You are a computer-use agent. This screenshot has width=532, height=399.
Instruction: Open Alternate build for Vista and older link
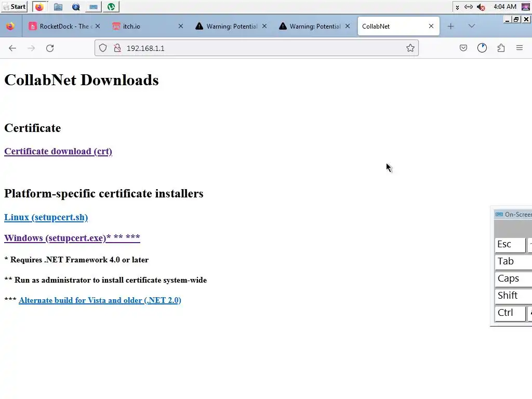pos(100,300)
